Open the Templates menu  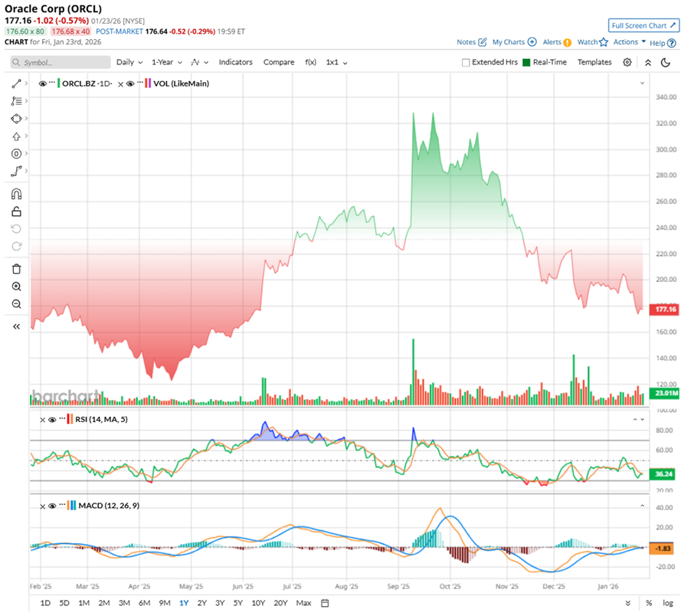point(594,63)
